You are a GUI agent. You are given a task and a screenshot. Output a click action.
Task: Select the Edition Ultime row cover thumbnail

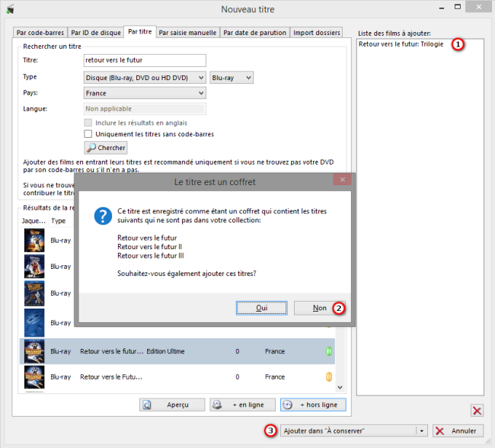coord(34,351)
